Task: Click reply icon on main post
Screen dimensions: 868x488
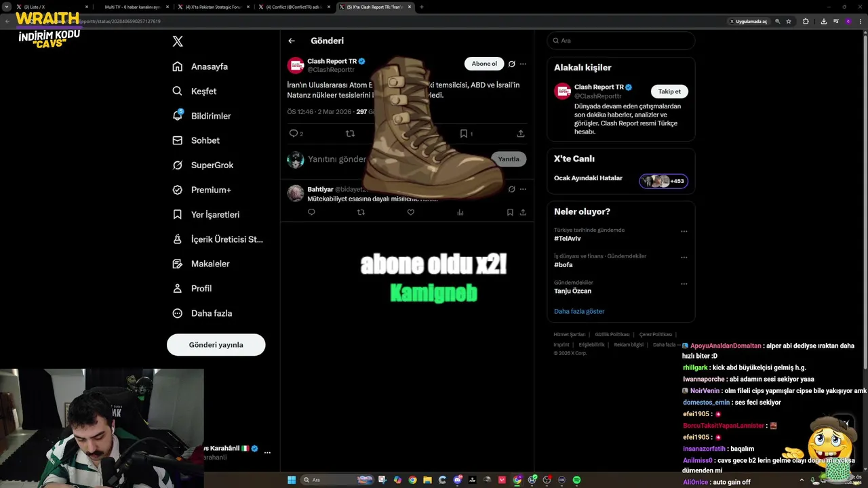Action: point(294,134)
